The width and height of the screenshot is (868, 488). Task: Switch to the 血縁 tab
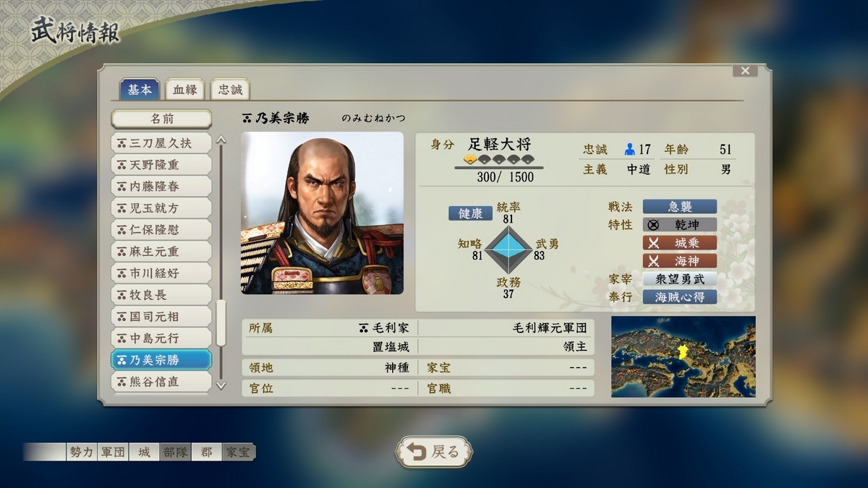coord(184,90)
